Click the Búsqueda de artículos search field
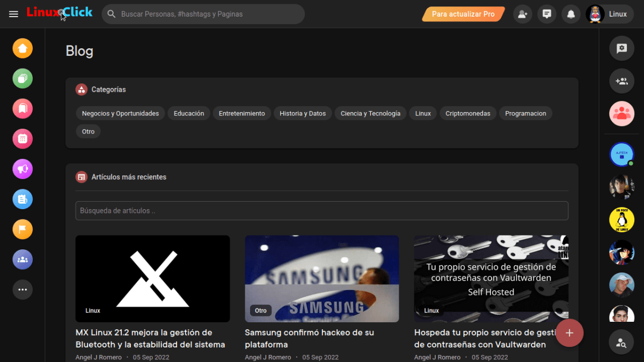Image resolution: width=644 pixels, height=362 pixels. pos(321,211)
